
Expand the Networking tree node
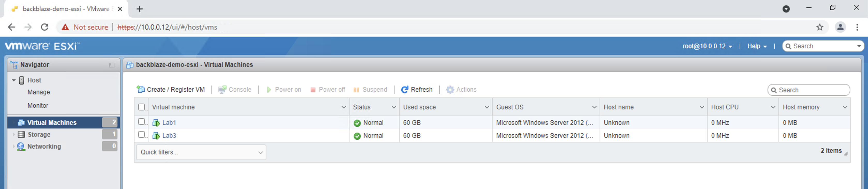(x=13, y=147)
